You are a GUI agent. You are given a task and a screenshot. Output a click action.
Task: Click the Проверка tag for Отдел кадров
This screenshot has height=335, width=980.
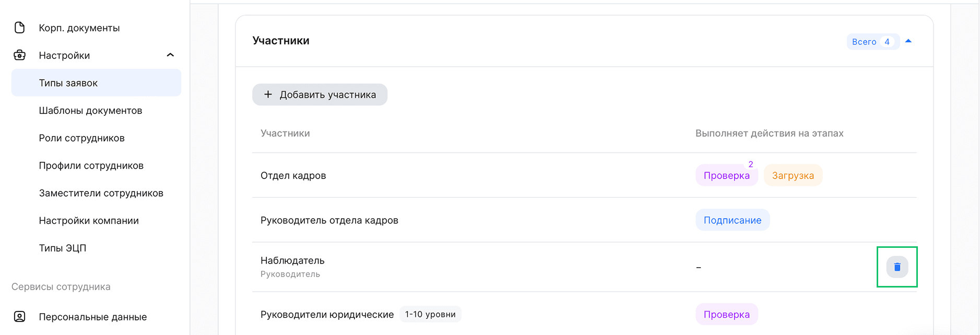click(x=726, y=176)
